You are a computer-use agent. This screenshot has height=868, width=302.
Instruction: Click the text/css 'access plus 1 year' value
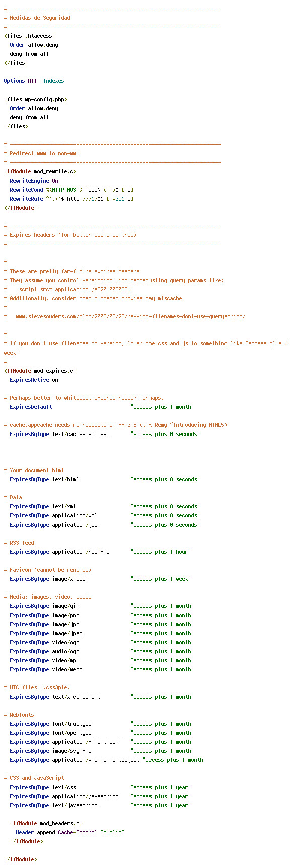coord(161,787)
